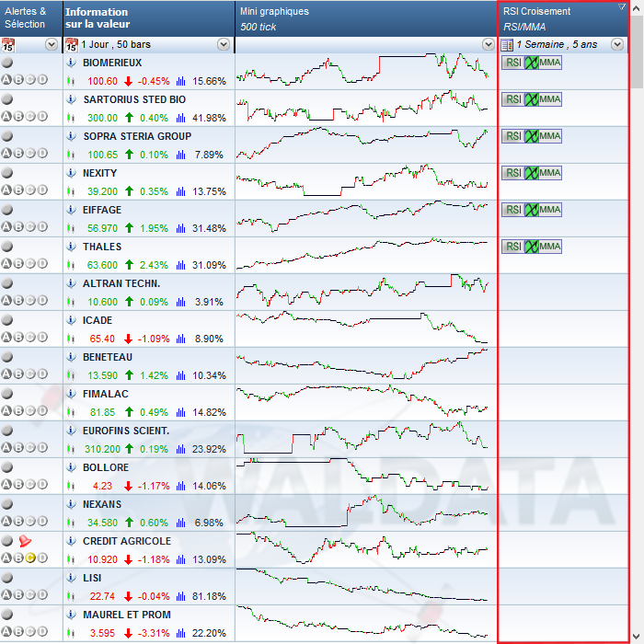Click RSI/MMA crossing signal for BIOMERIEUX
The height and width of the screenshot is (644, 644).
click(x=532, y=63)
